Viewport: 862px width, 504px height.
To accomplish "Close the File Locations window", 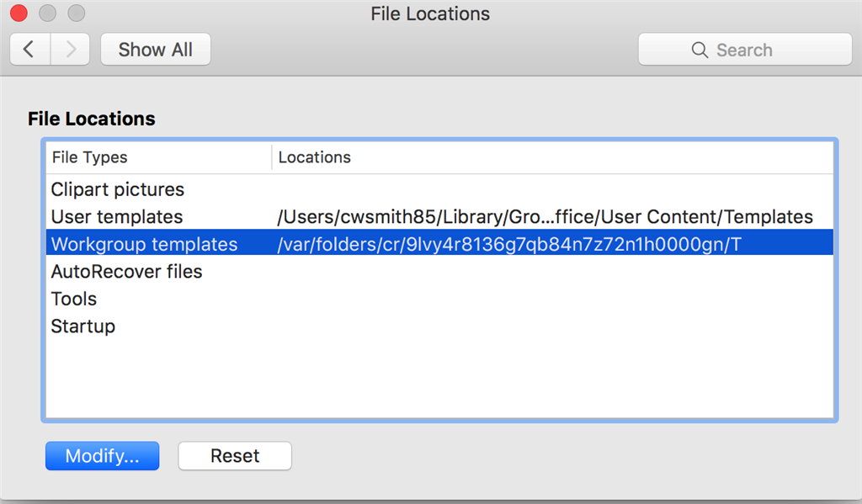I will pos(19,13).
